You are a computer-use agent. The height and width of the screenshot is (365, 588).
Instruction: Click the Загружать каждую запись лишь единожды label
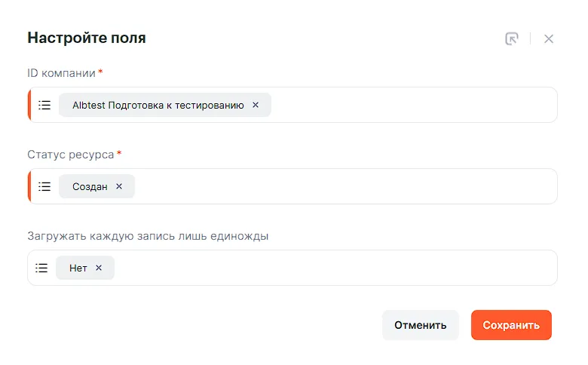pos(148,236)
